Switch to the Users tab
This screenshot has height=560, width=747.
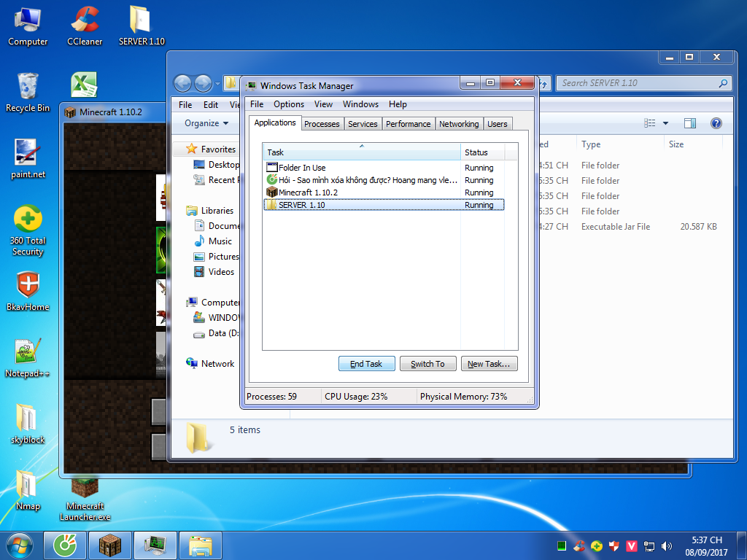coord(498,124)
